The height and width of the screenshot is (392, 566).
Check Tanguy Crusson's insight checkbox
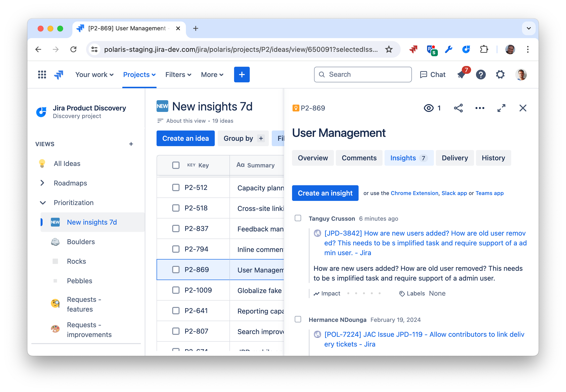pyautogui.click(x=298, y=218)
